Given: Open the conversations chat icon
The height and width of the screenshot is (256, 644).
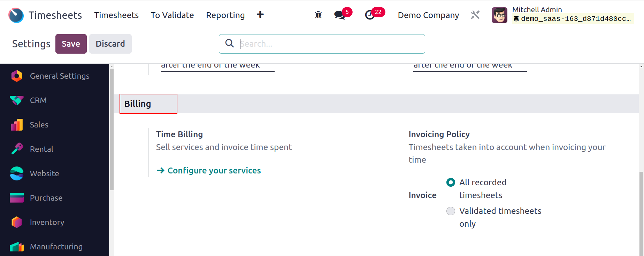Looking at the screenshot, I should point(339,15).
